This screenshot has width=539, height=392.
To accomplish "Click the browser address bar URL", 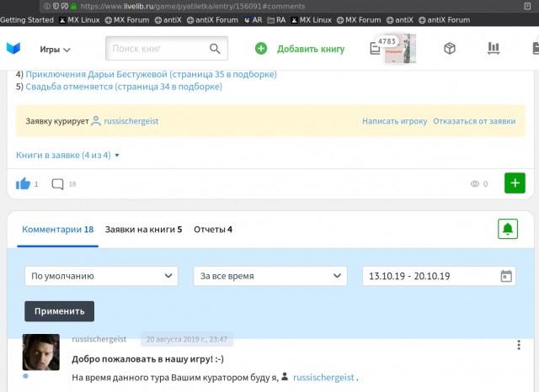I will pos(193,6).
